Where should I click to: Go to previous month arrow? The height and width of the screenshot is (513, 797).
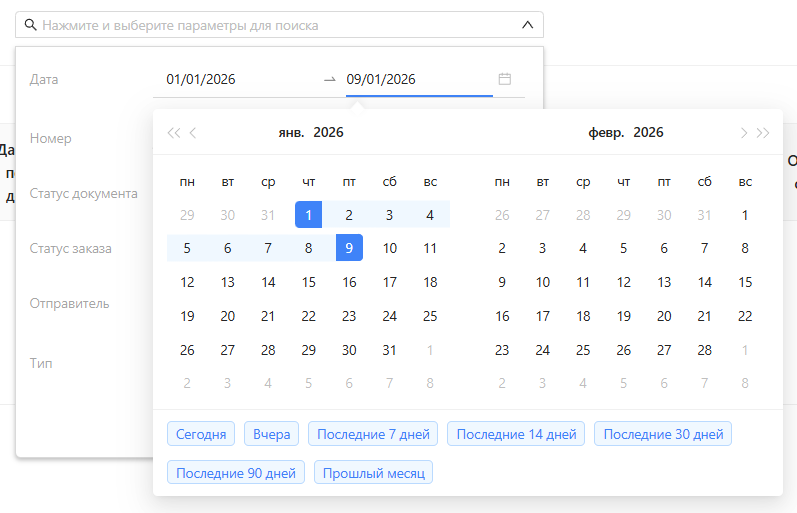pyautogui.click(x=193, y=133)
